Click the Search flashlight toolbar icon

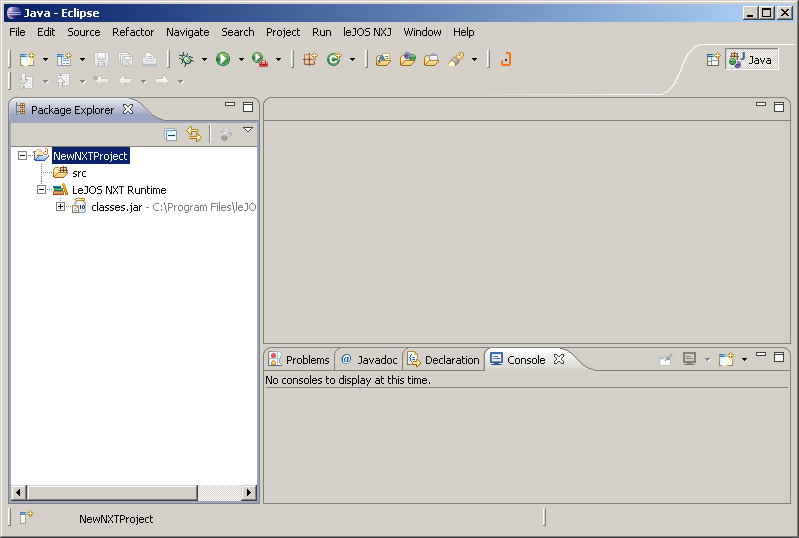(x=456, y=60)
